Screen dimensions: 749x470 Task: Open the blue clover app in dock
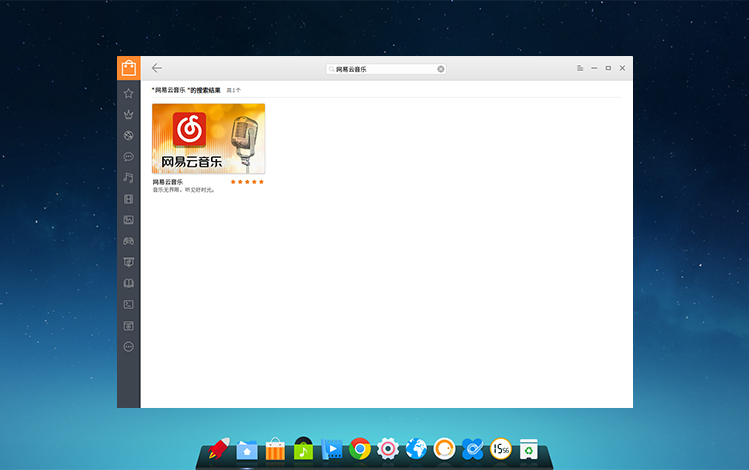pyautogui.click(x=472, y=449)
